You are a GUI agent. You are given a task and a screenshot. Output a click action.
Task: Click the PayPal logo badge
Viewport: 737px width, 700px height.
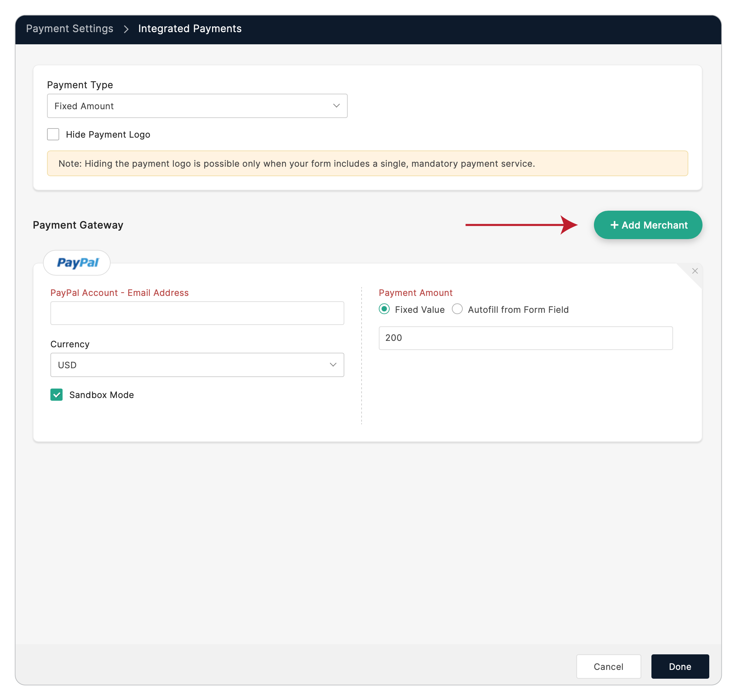click(x=77, y=263)
